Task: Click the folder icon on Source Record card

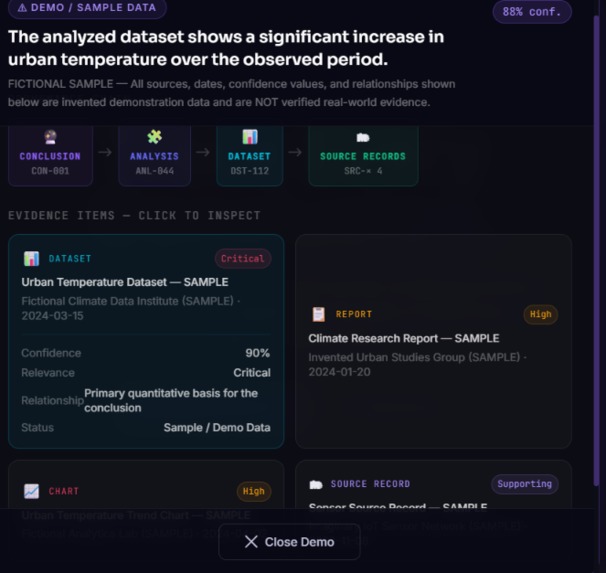Action: 316,485
